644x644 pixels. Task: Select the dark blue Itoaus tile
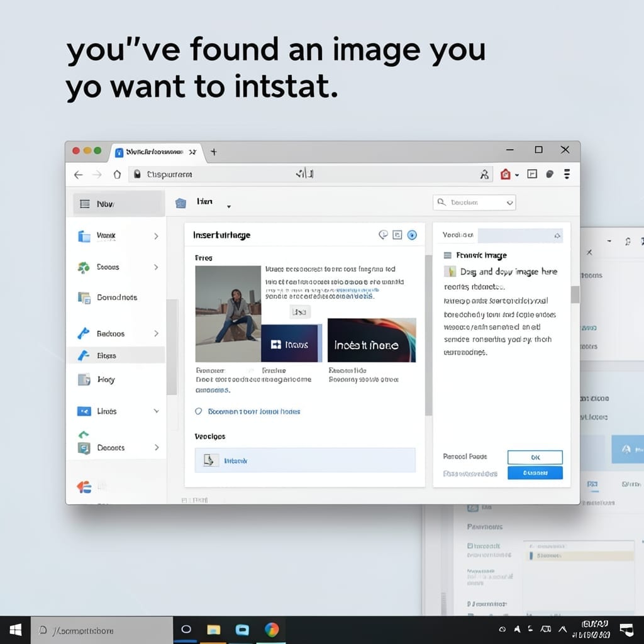(x=291, y=343)
